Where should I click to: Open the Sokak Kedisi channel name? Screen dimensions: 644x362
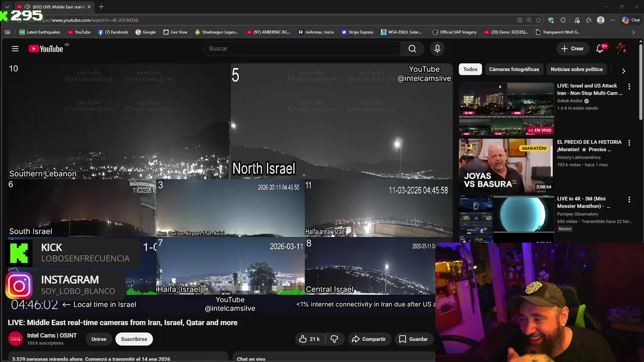[x=570, y=101]
